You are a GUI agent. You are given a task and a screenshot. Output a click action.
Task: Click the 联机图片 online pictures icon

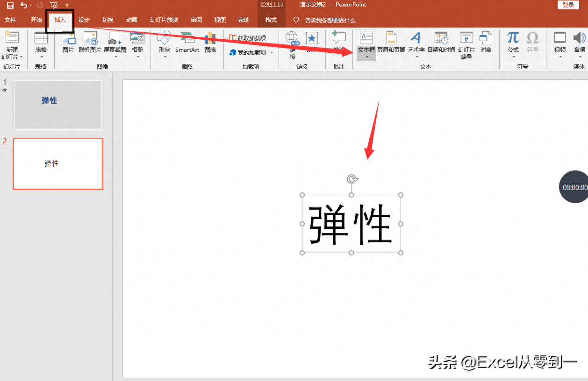point(90,42)
